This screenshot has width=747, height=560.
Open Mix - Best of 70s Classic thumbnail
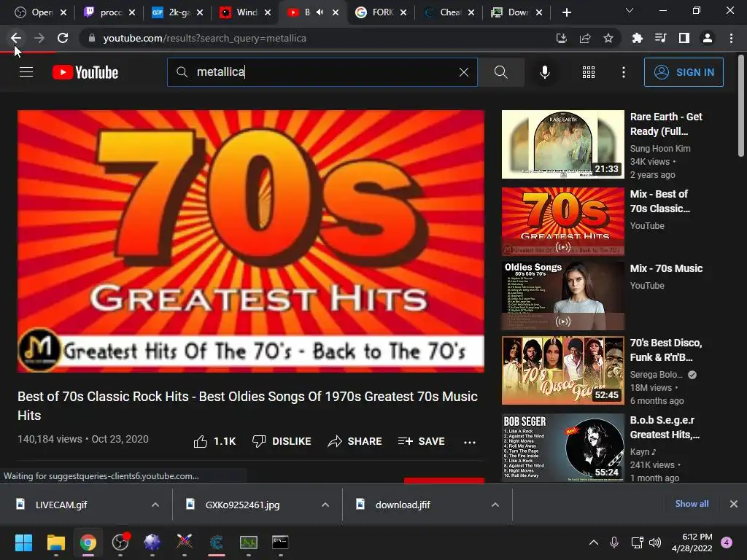562,222
